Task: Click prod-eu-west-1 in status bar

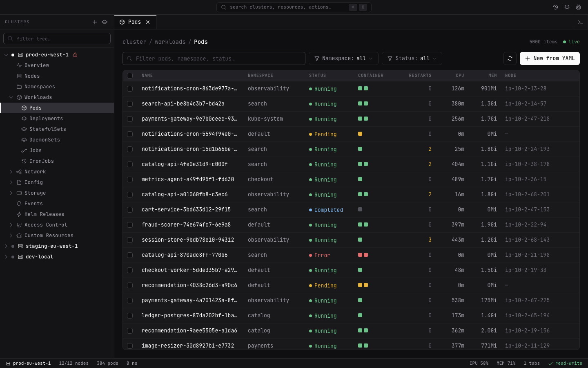Action: [x=28, y=363]
